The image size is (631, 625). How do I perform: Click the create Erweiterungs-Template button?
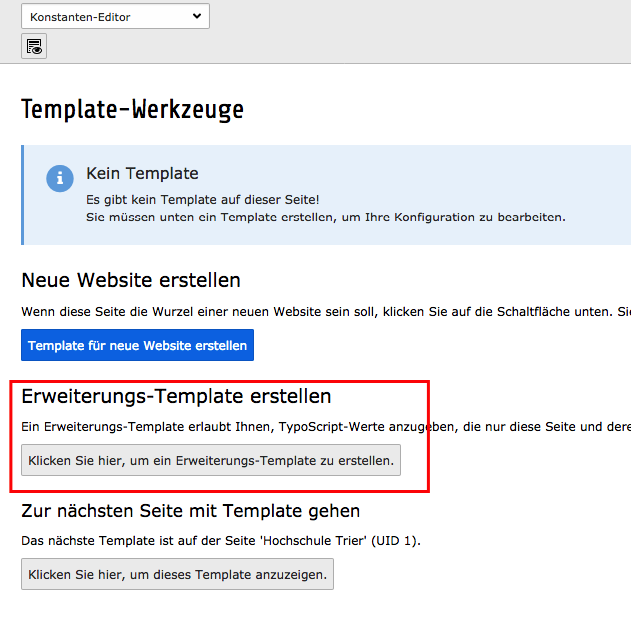pyautogui.click(x=211, y=460)
